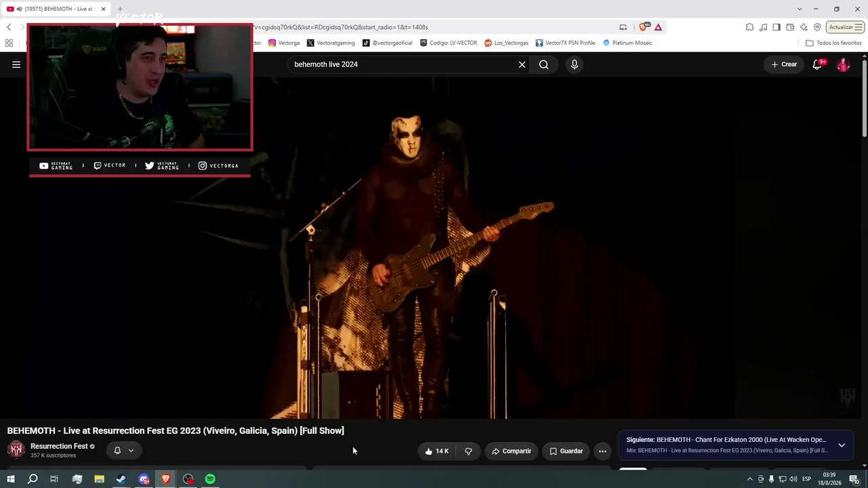Image resolution: width=868 pixels, height=488 pixels.
Task: Open the Vectoratgaming bookmark
Action: 331,43
